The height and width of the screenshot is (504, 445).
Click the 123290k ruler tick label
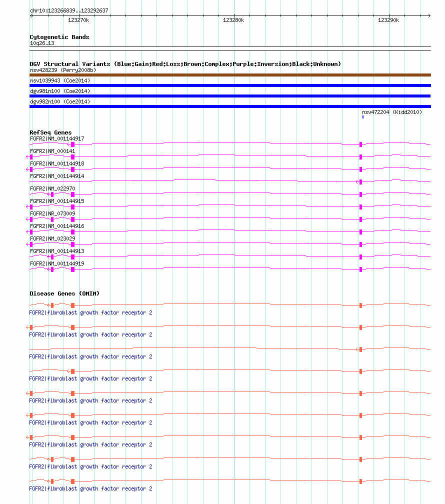pyautogui.click(x=388, y=20)
